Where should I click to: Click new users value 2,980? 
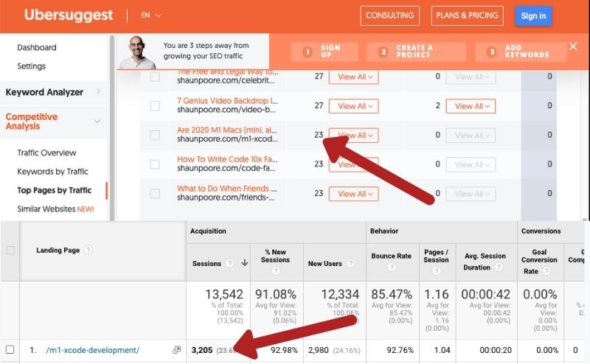[x=319, y=350]
